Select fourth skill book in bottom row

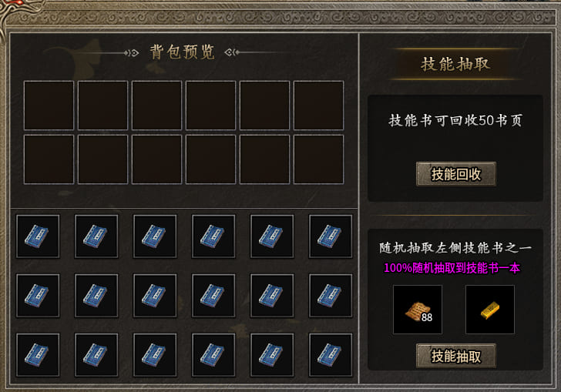[213, 355]
